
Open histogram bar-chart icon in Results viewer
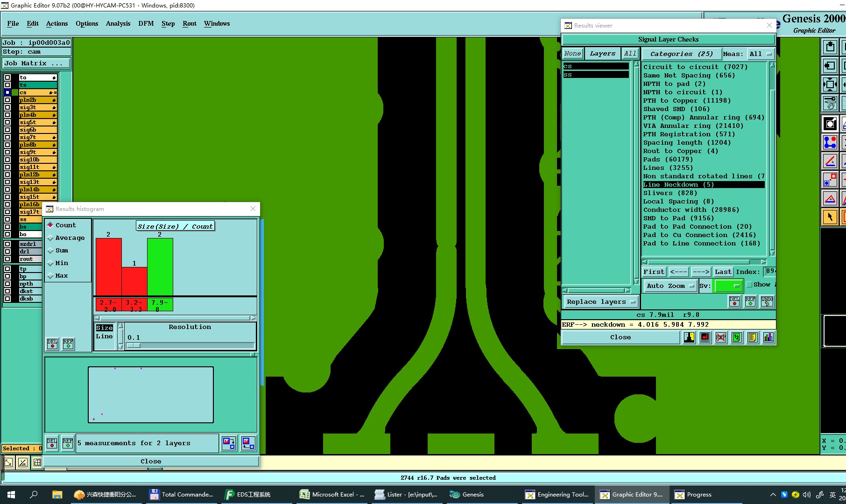(768, 337)
